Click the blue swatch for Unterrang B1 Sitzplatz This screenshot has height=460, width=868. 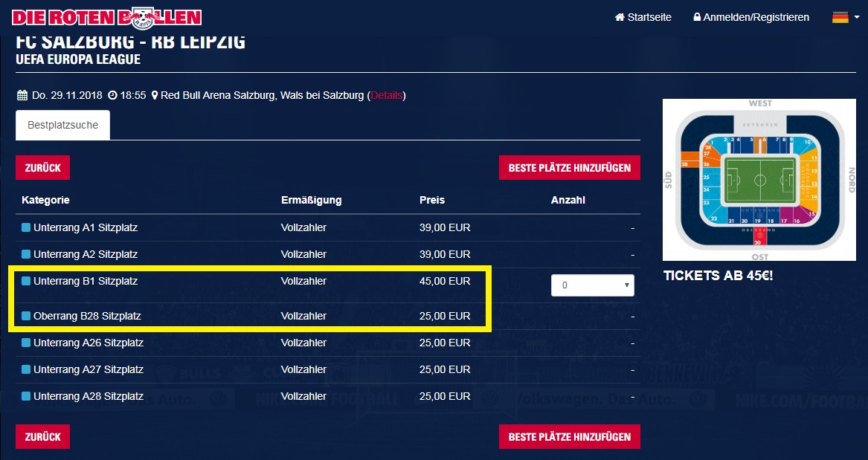coord(25,281)
